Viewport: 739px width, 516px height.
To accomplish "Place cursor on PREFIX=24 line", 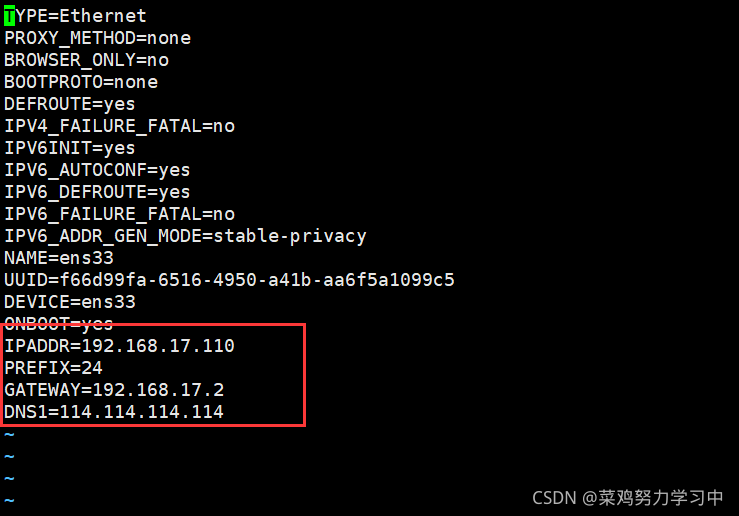I will 53,368.
